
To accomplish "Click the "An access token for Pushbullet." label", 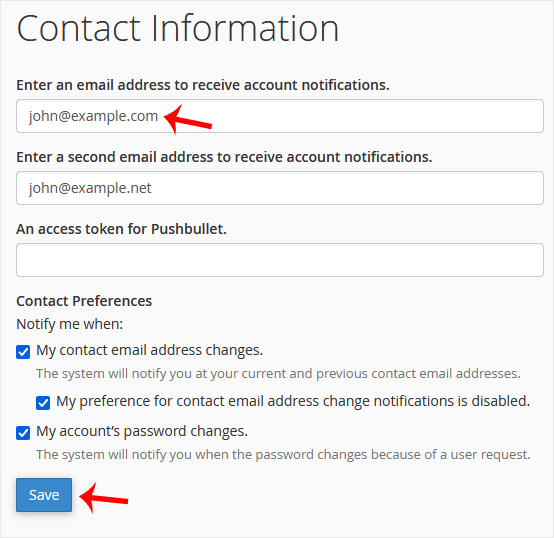I will coord(121,229).
